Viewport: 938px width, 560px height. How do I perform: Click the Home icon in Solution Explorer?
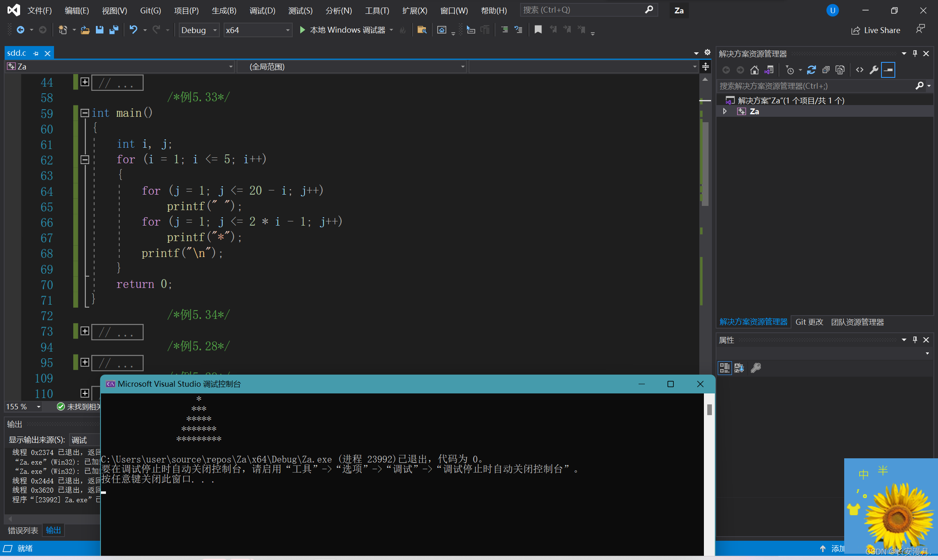[755, 70]
